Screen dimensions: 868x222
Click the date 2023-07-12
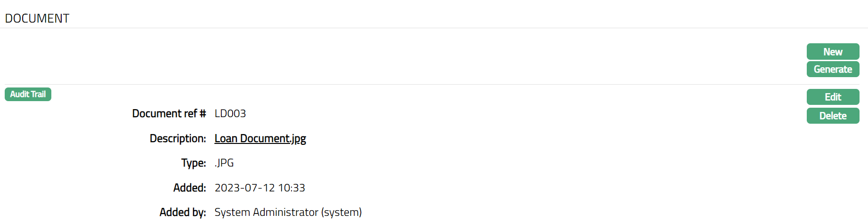point(244,188)
